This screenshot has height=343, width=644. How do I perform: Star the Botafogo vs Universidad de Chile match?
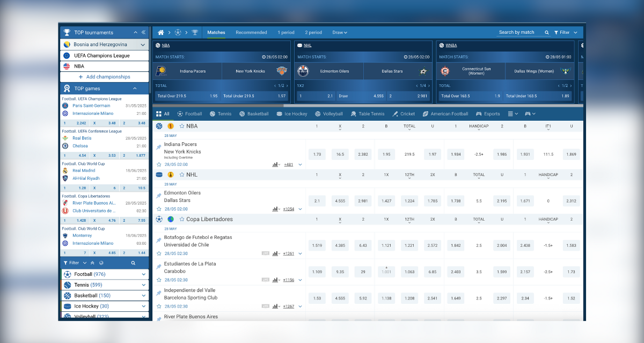click(159, 253)
